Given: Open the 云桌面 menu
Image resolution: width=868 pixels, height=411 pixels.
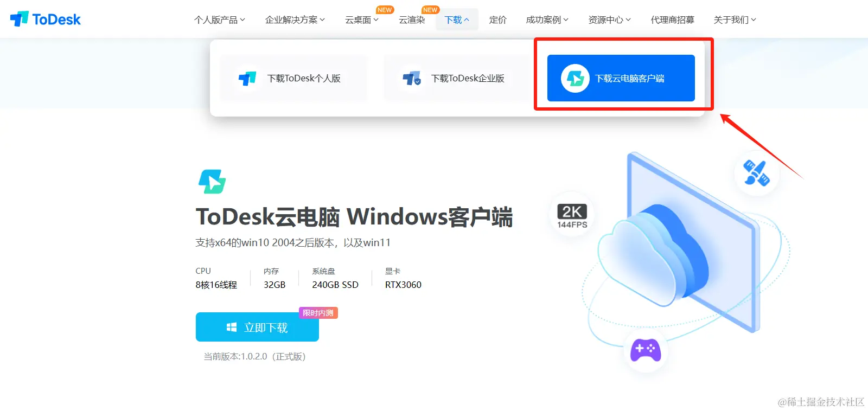Looking at the screenshot, I should pyautogui.click(x=362, y=20).
